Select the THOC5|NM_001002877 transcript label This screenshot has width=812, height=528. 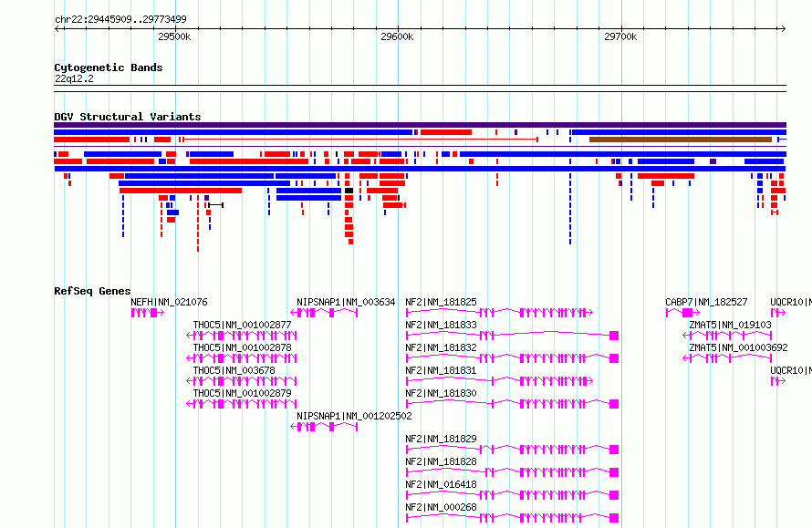(x=242, y=325)
